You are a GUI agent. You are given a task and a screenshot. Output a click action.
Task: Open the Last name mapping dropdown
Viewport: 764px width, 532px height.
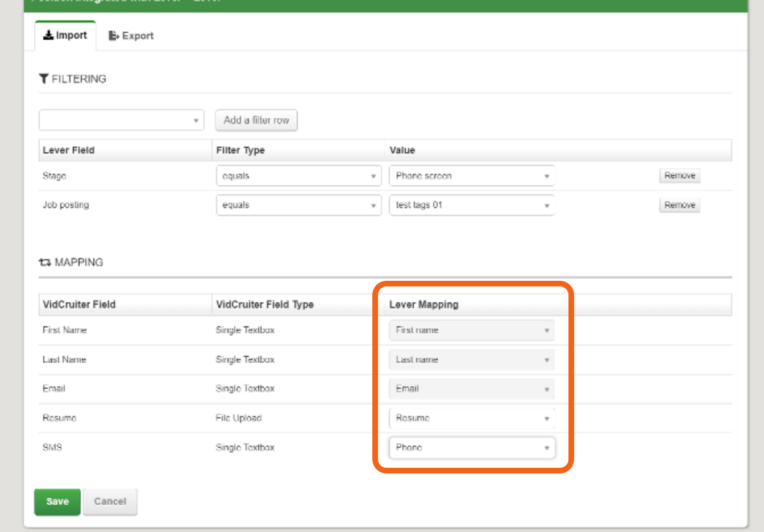pyautogui.click(x=472, y=359)
